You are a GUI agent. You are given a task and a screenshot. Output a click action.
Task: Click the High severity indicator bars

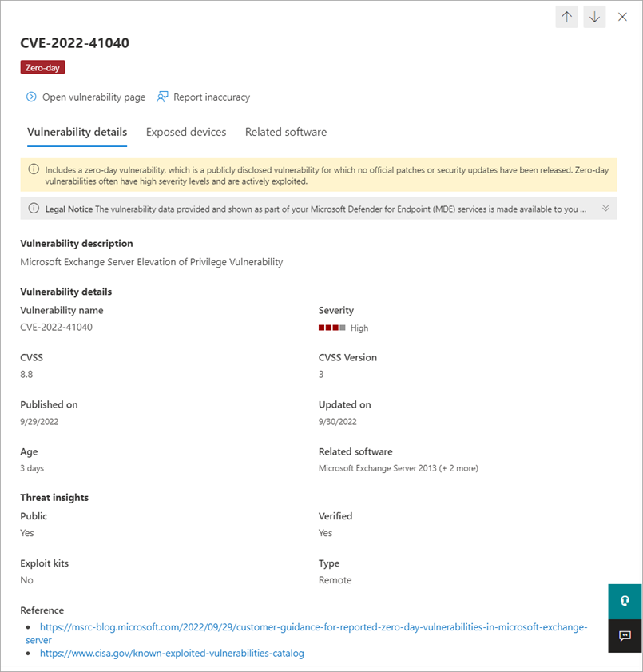[x=331, y=328]
